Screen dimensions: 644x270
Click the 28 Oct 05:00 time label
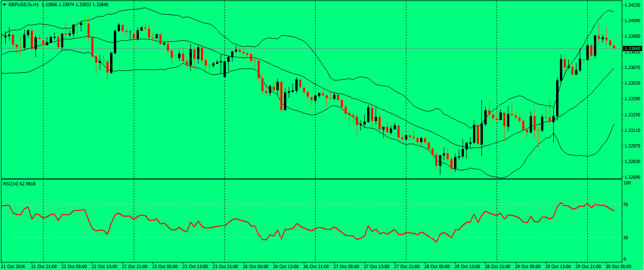tap(437, 267)
